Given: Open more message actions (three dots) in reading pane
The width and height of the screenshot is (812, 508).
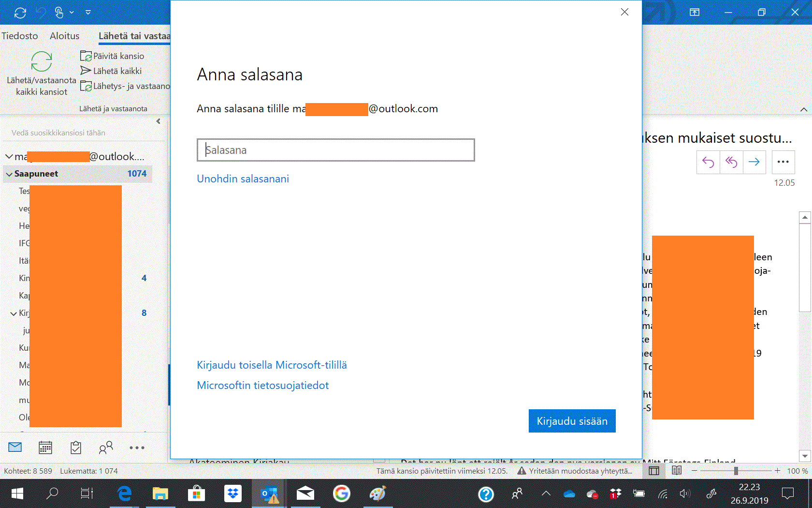Looking at the screenshot, I should click(x=783, y=162).
